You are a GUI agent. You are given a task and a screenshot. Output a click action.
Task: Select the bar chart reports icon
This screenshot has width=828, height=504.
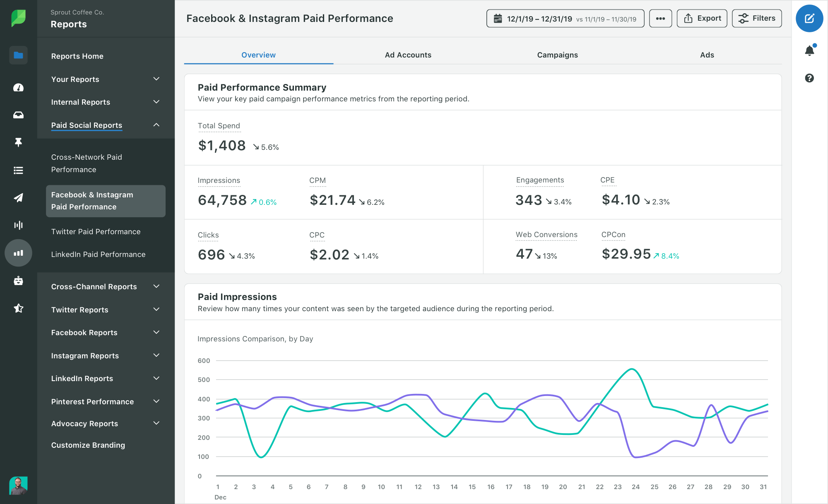(x=18, y=253)
